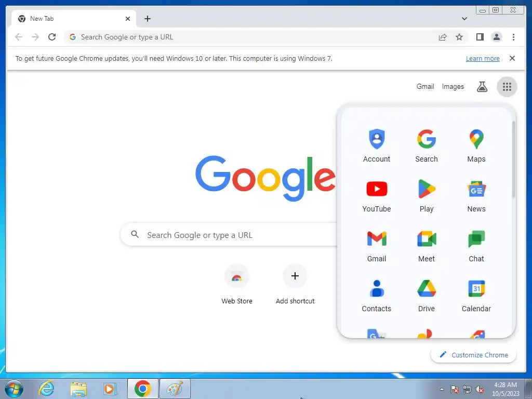Open Customize Chrome button

pyautogui.click(x=474, y=355)
